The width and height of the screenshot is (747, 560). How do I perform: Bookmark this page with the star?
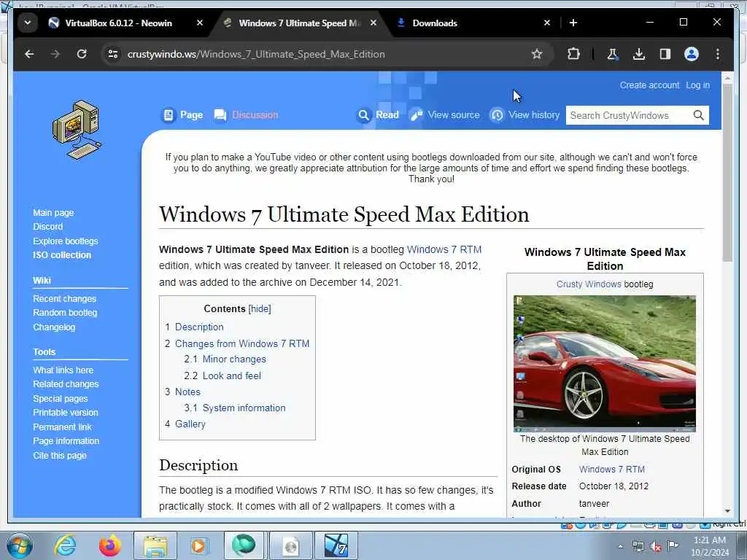(x=537, y=54)
